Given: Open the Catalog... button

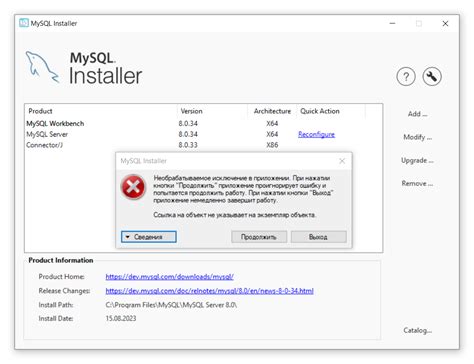Looking at the screenshot, I should click(417, 330).
